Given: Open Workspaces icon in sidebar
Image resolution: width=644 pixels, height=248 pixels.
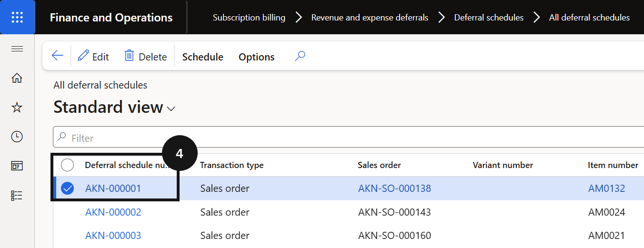Looking at the screenshot, I should coord(17,166).
